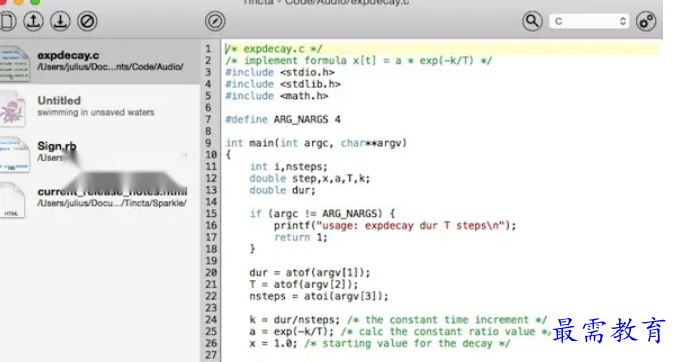Viewport: 674px width, 362px height.
Task: Click the HTML file thumbnail icon
Action: [12, 200]
